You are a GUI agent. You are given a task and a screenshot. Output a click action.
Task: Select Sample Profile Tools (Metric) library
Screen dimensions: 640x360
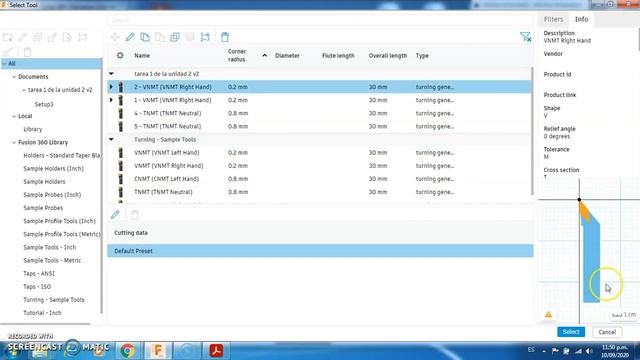coord(62,234)
